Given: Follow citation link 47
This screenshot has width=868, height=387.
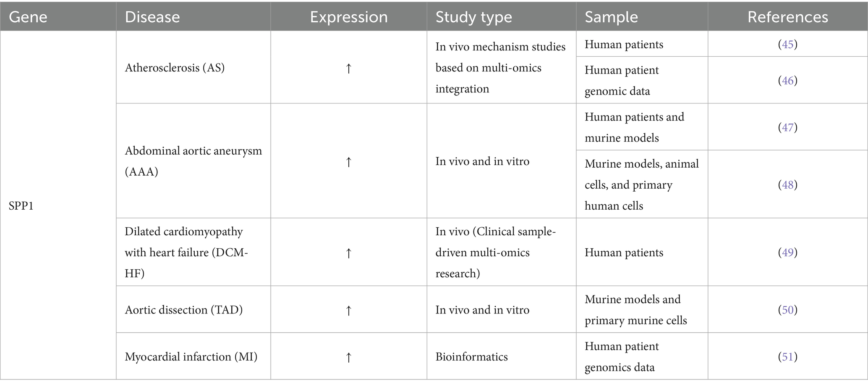Looking at the screenshot, I should (787, 127).
